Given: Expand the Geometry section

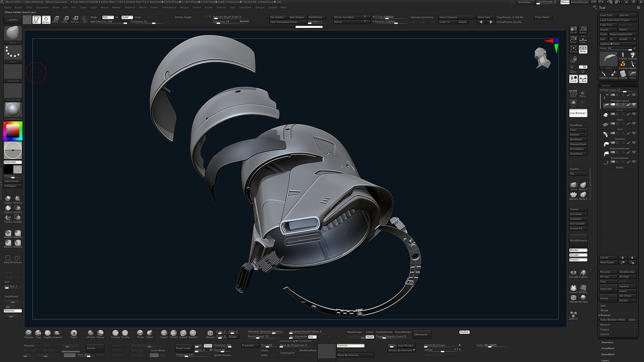Looking at the screenshot, I should click(608, 342).
